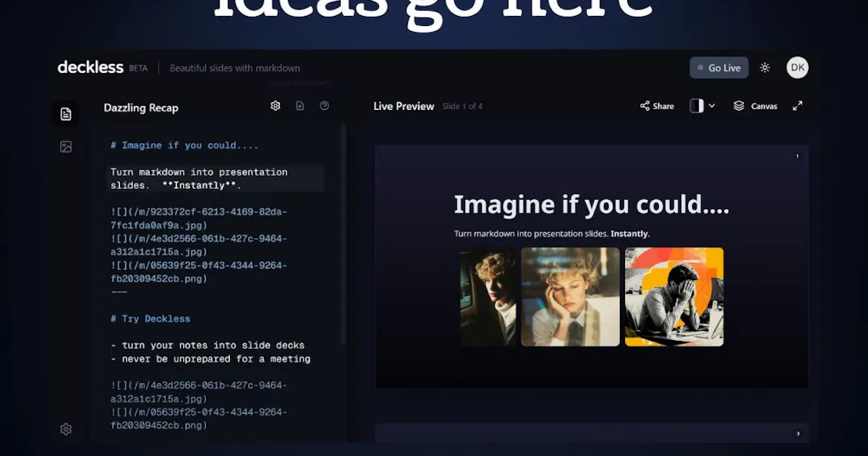This screenshot has height=456, width=868.
Task: Click the slide title 'Imagine if you could....' in preview
Action: (x=592, y=205)
